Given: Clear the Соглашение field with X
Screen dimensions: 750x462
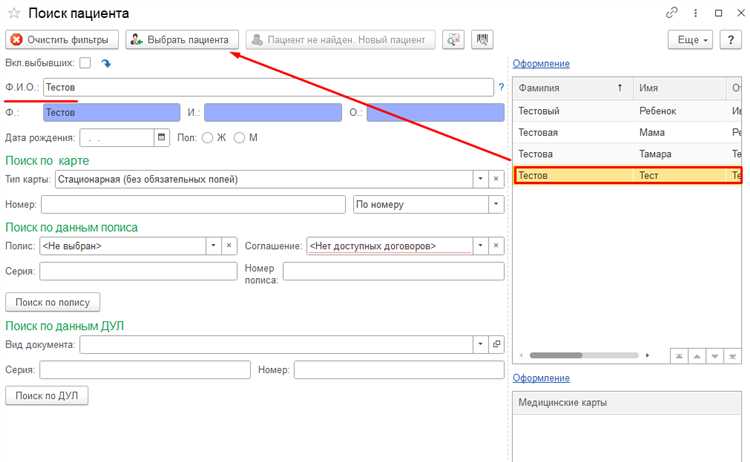Looking at the screenshot, I should point(496,246).
